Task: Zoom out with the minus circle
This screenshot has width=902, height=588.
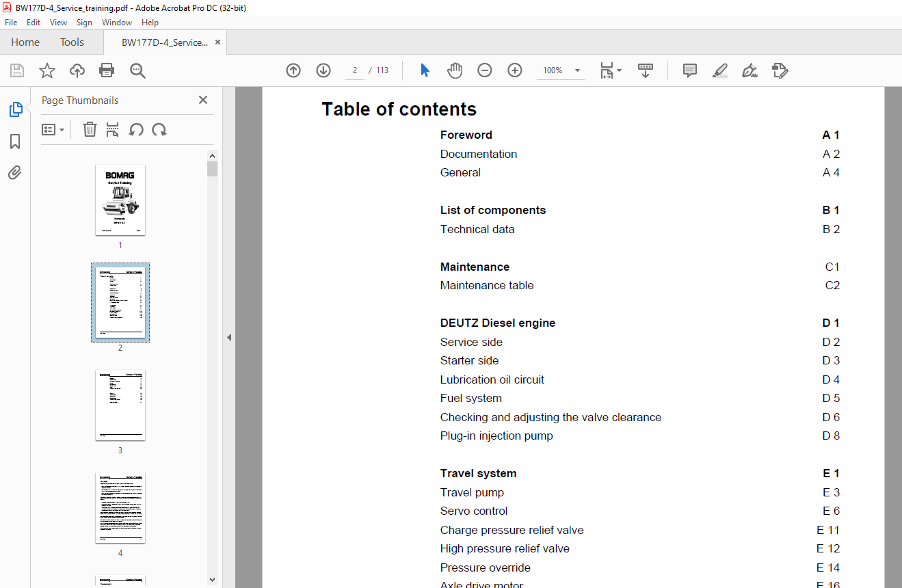Action: 485,70
